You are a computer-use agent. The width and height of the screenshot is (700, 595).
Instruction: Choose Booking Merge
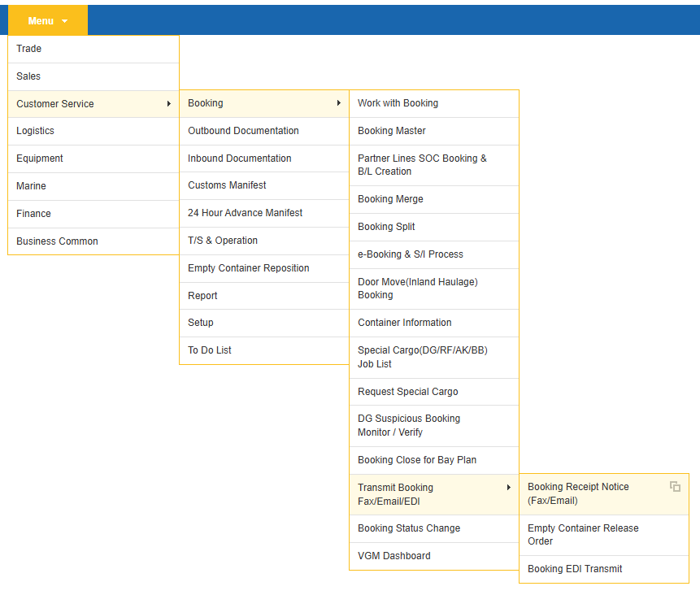coord(434,199)
